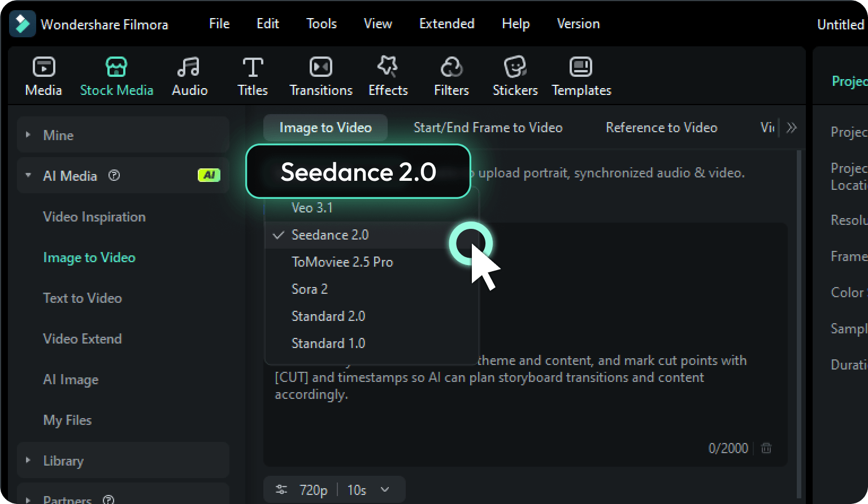Open the Transitions panel
The height and width of the screenshot is (504, 868).
[320, 75]
